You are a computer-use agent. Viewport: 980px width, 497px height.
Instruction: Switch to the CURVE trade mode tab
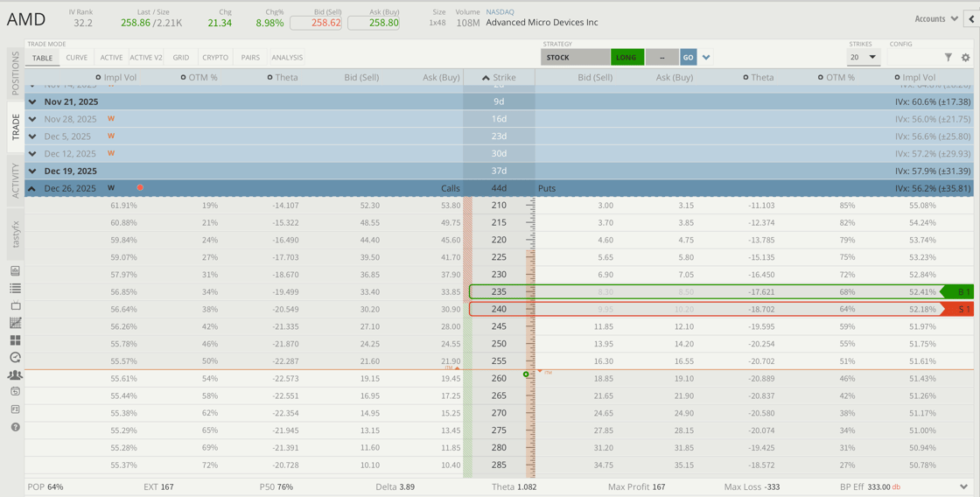pyautogui.click(x=77, y=58)
